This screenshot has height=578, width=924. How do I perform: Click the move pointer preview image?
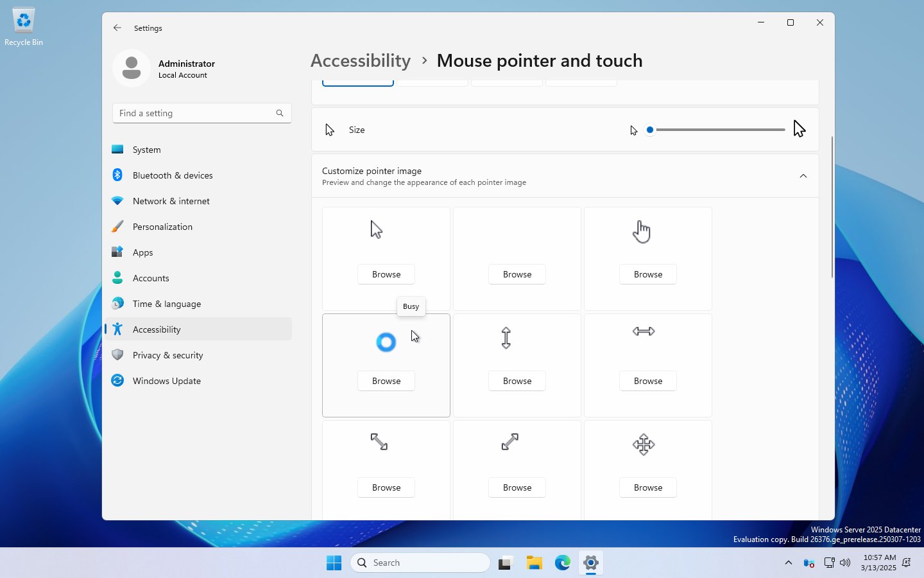coord(644,444)
